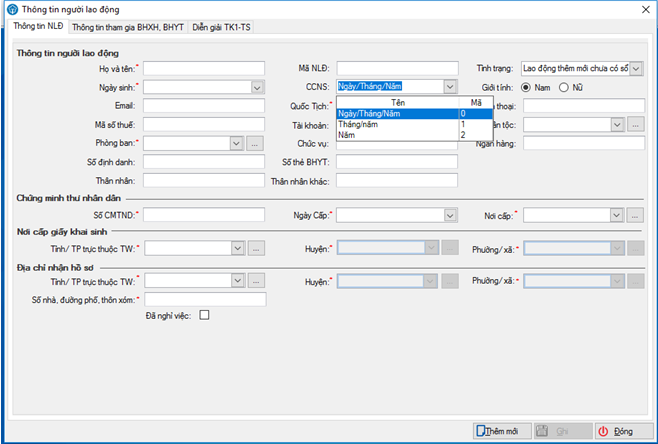Image resolution: width=658 pixels, height=444 pixels.
Task: Click the Họ và tên input field
Action: point(204,68)
